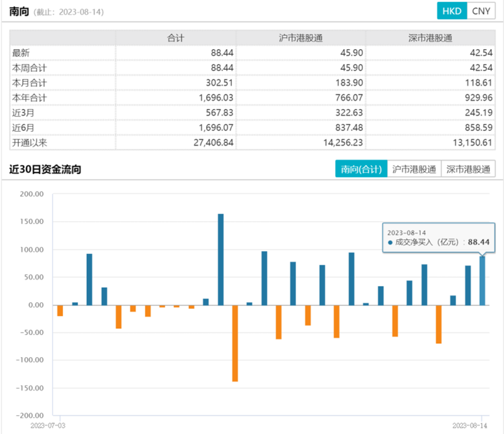Click the 本年合计 row label

point(30,98)
